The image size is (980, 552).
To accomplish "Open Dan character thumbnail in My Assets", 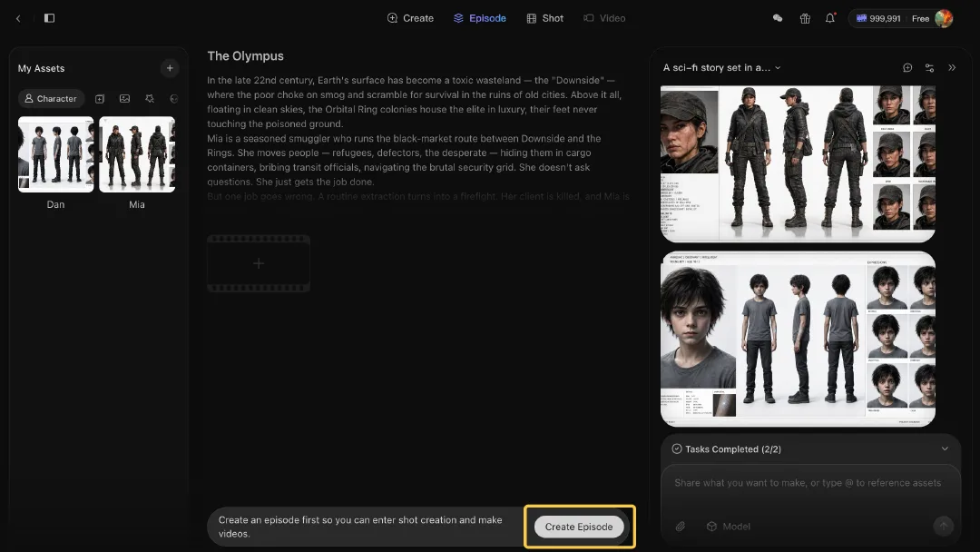I will 55,154.
